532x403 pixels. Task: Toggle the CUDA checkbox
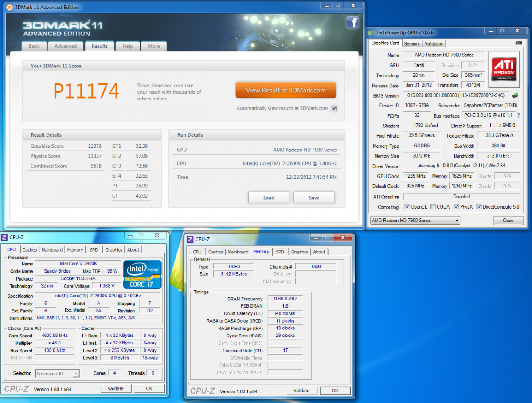[x=433, y=207]
